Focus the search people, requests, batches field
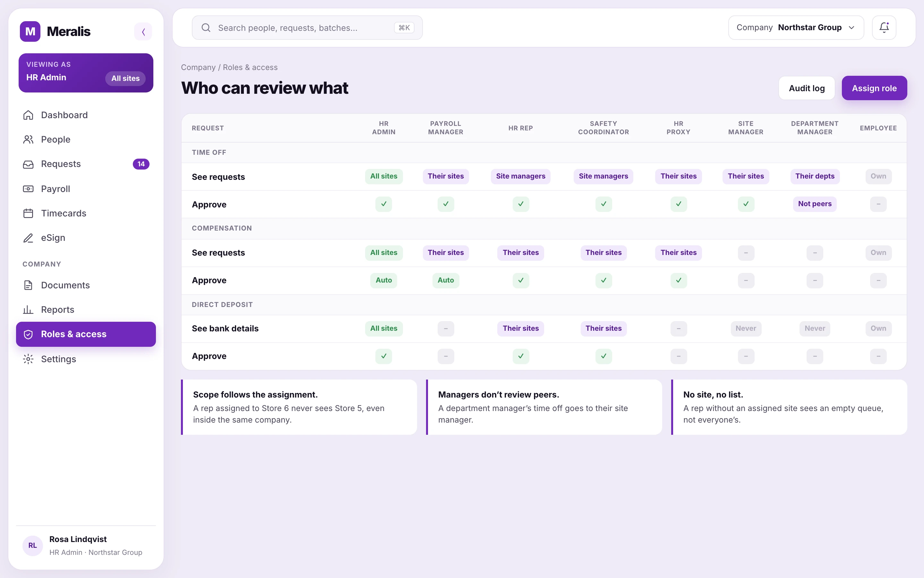Screen dimensions: 924x578 [307, 28]
